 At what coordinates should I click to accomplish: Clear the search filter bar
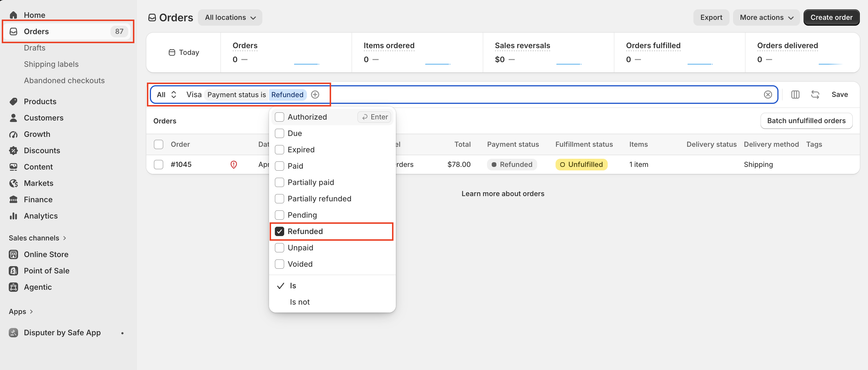[767, 95]
